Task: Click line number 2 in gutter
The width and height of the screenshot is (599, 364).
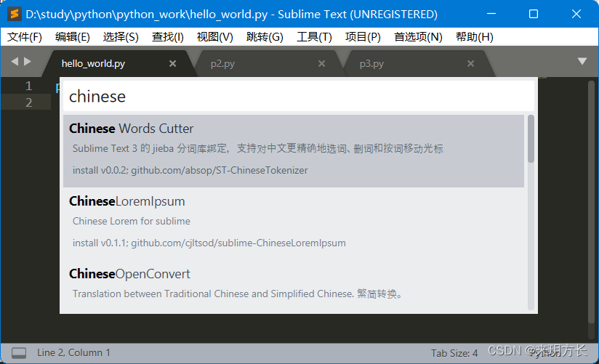Action: pos(28,102)
